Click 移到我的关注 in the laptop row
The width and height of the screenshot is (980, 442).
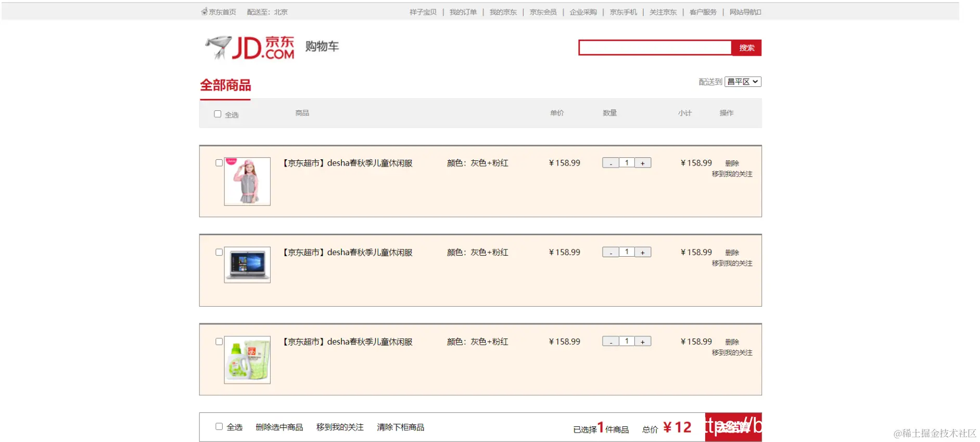(732, 263)
